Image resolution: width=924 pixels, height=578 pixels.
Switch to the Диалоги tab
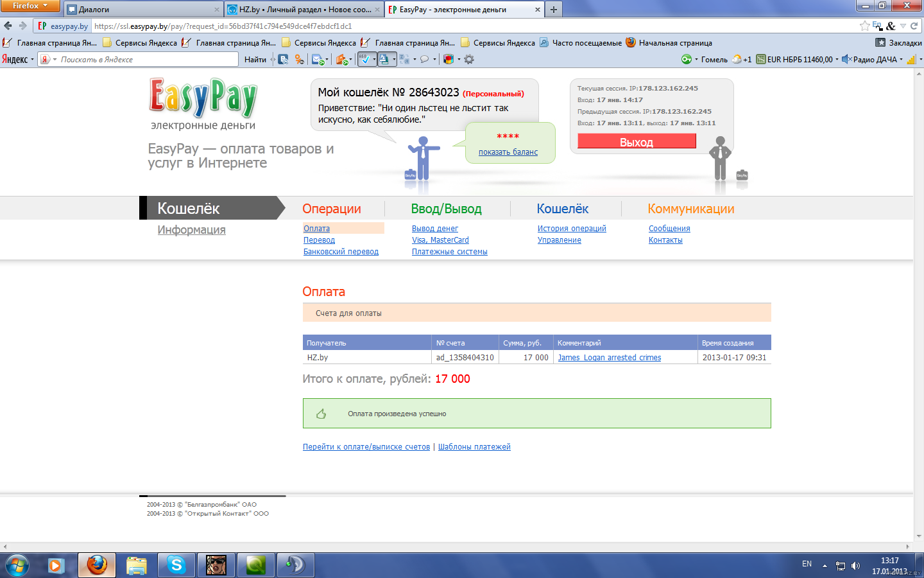(x=144, y=10)
